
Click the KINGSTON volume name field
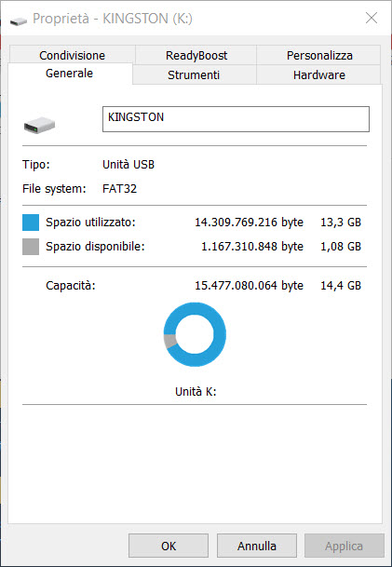[236, 119]
